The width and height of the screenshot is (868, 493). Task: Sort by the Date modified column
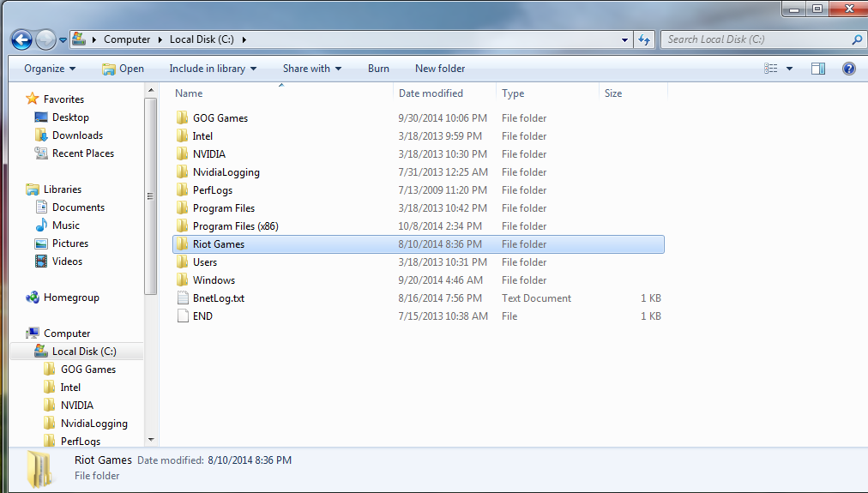click(444, 93)
